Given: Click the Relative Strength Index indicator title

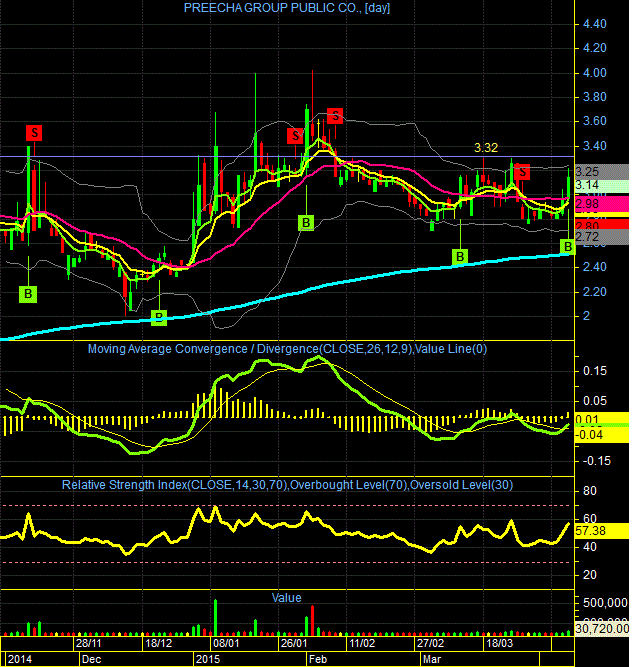Looking at the screenshot, I should click(x=287, y=485).
